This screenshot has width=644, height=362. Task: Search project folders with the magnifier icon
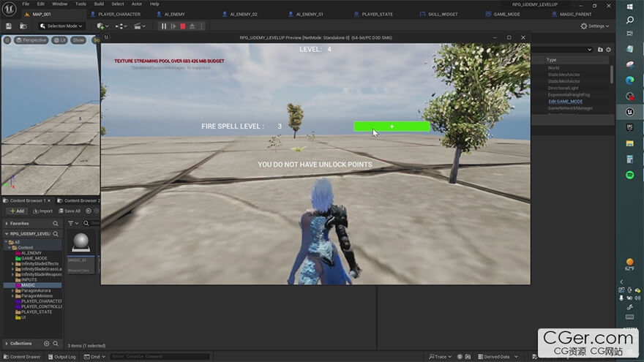pyautogui.click(x=56, y=234)
